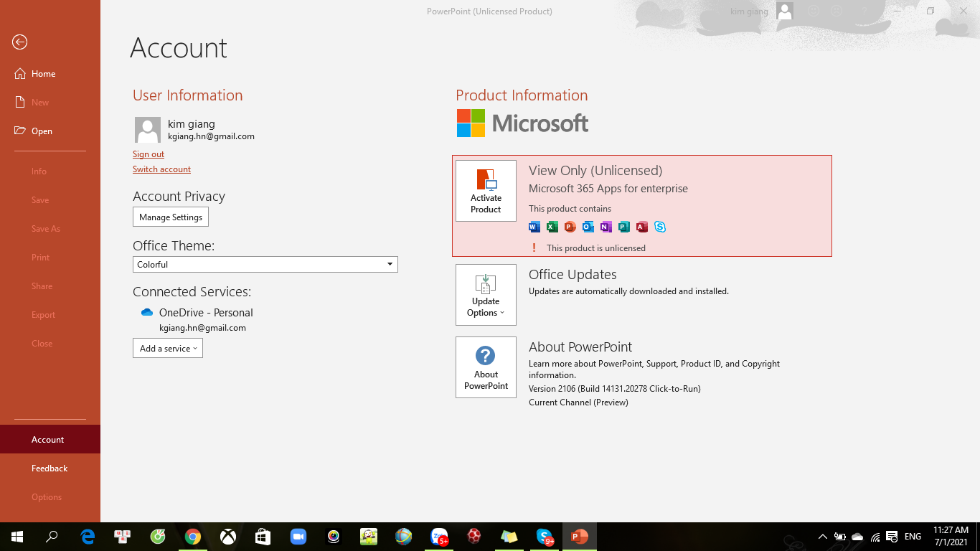This screenshot has height=551, width=980.
Task: Click the Activate Product icon button
Action: click(486, 191)
